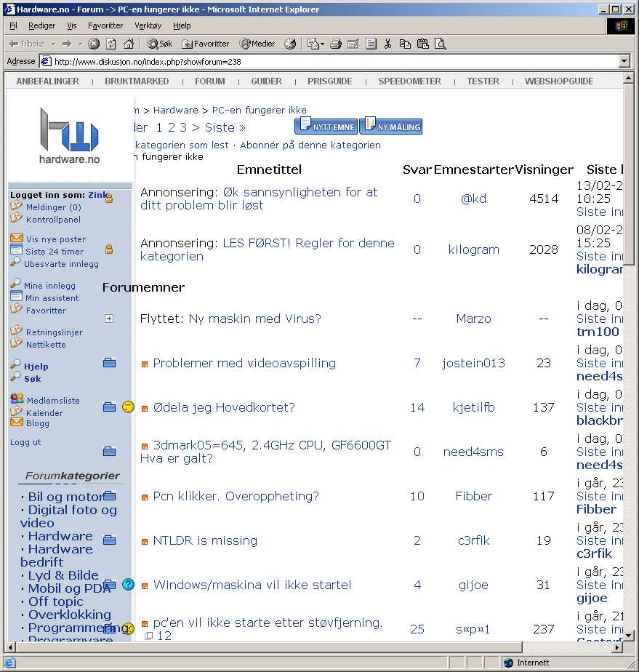Go to the Home page icon
Screen dimensions: 639x672
[x=129, y=44]
